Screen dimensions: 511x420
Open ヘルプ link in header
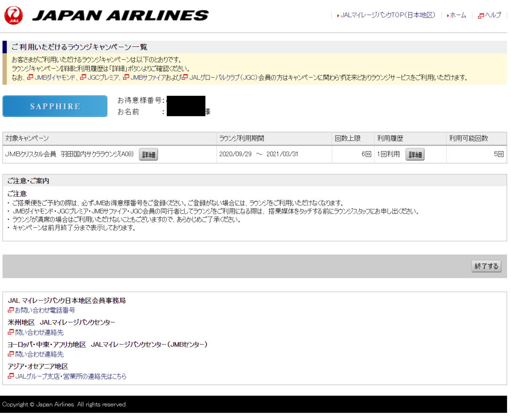[493, 15]
